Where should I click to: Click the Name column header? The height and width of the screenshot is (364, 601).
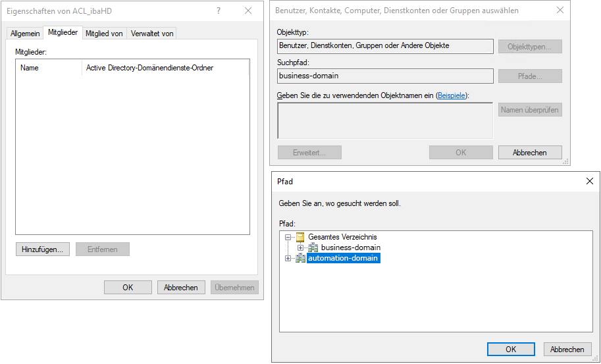pos(49,68)
